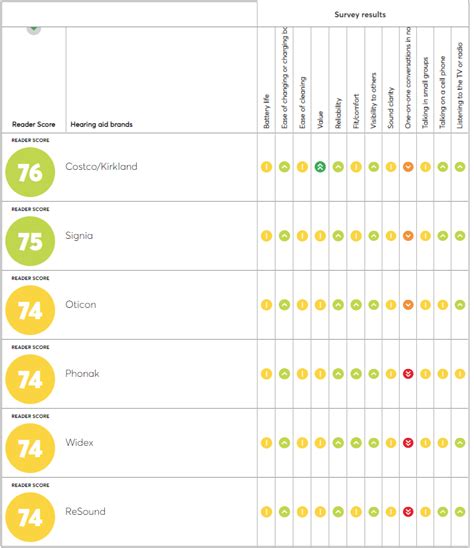The height and width of the screenshot is (548, 474).
Task: Open the Widex brand link
Action: coord(79,442)
